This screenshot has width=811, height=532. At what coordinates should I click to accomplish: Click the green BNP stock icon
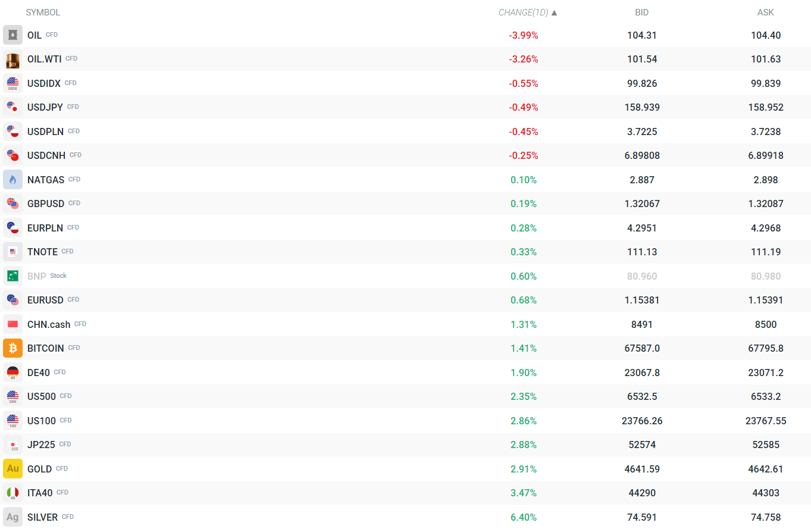[12, 276]
